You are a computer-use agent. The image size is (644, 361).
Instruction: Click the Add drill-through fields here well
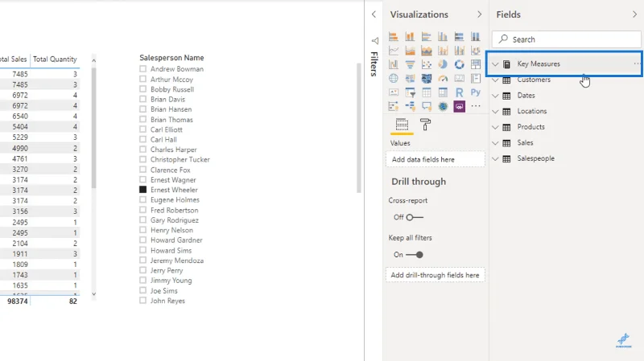tap(436, 275)
